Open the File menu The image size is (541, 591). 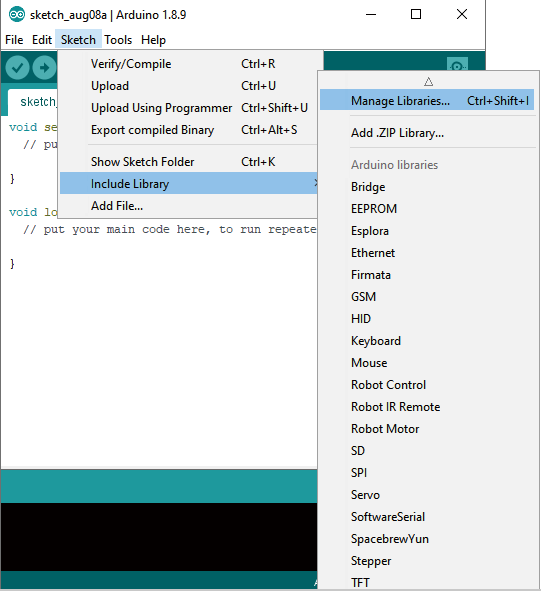point(14,40)
